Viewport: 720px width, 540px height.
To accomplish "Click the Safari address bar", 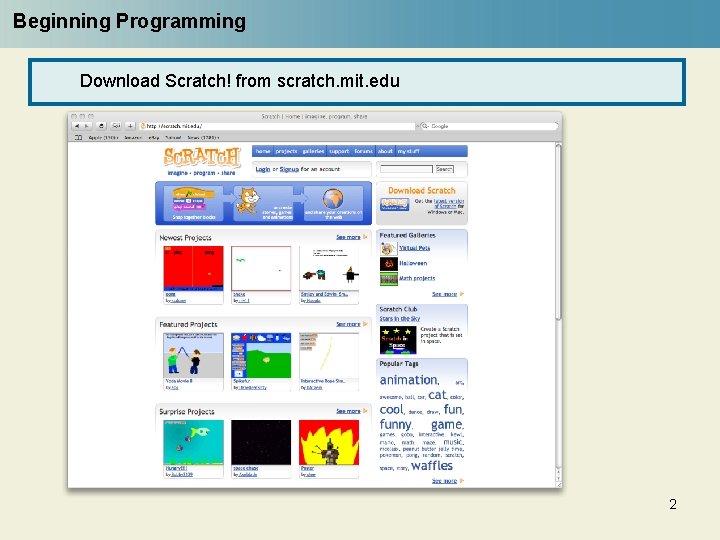I will point(277,126).
